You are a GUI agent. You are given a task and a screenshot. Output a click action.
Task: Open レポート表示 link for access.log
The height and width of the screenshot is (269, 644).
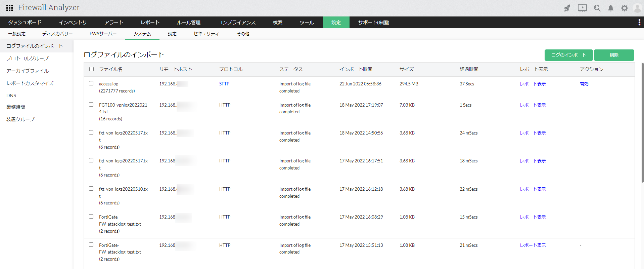tap(533, 84)
